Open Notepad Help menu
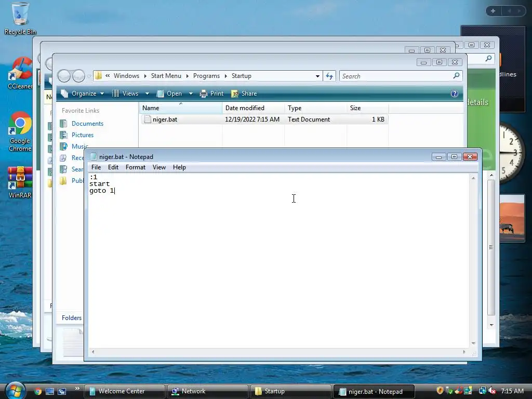Image resolution: width=532 pixels, height=399 pixels. point(179,167)
